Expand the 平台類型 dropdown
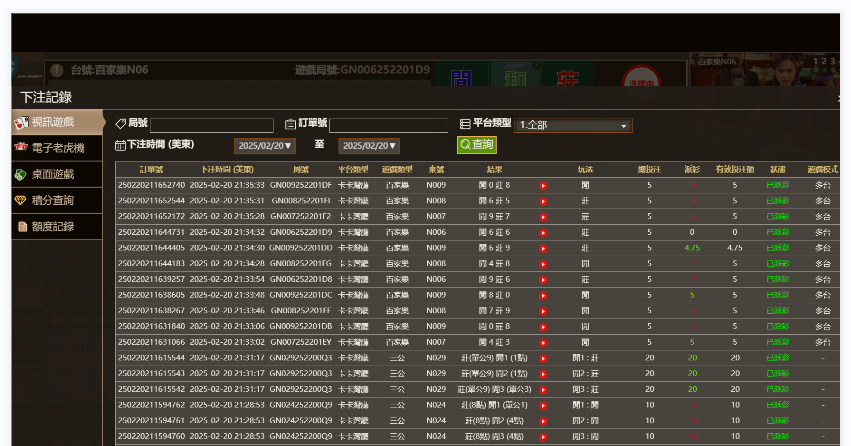Screen dimensions: 851x446 coord(573,125)
